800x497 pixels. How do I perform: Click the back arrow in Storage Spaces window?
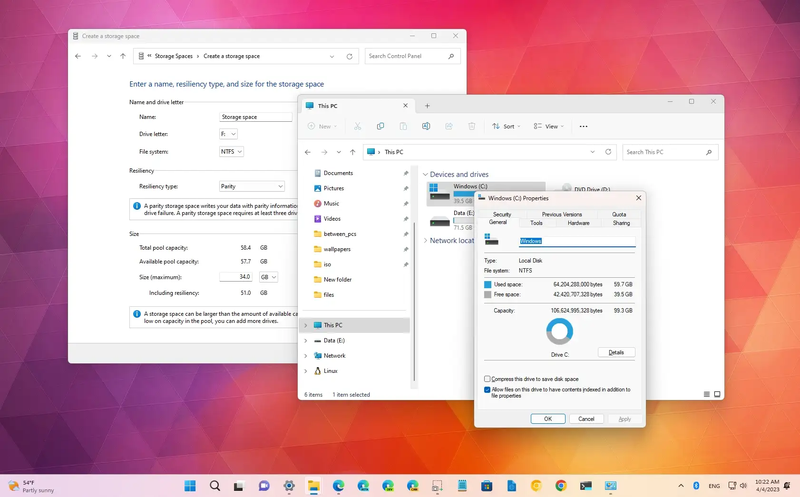click(78, 56)
